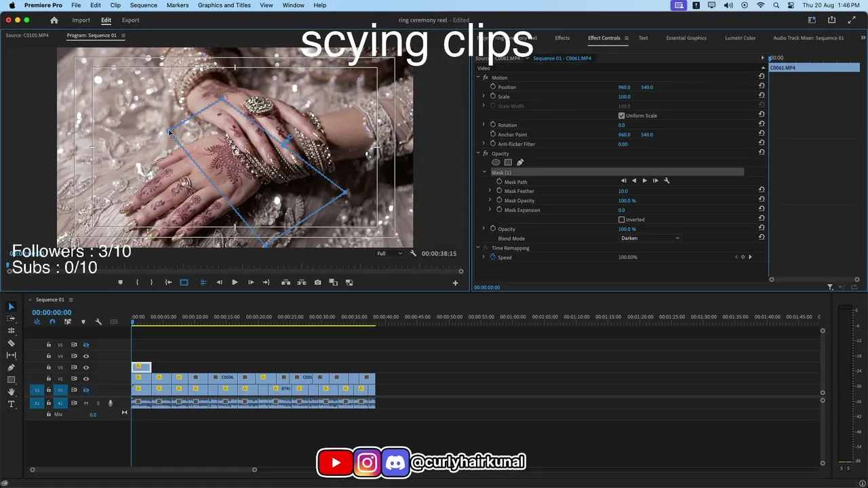Select the Rectangle tool in the tools panel
This screenshot has height=488, width=868.
11,380
